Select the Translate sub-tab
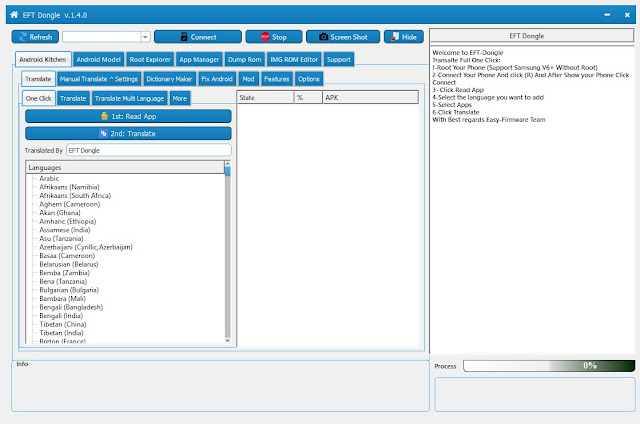640x424 pixels. click(38, 79)
